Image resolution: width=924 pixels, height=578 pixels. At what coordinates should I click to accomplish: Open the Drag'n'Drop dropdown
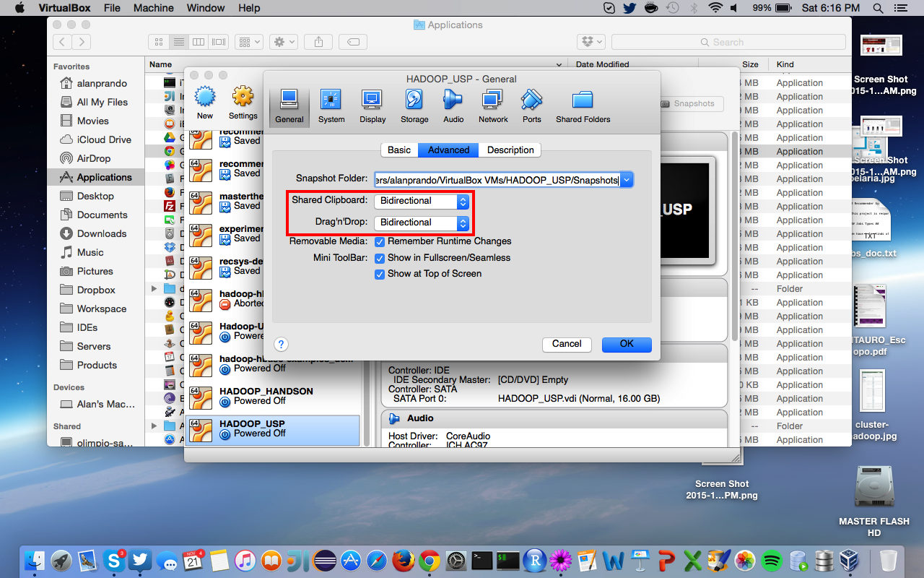click(422, 223)
